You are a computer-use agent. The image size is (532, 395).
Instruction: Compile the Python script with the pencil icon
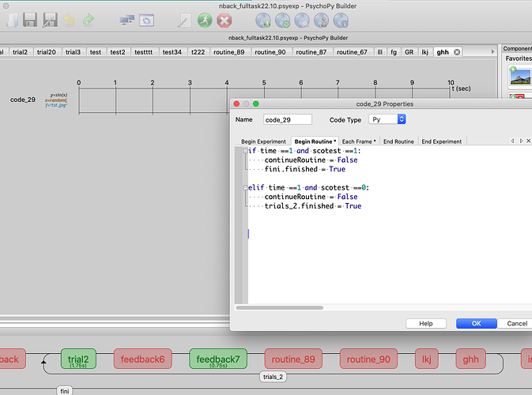click(184, 21)
